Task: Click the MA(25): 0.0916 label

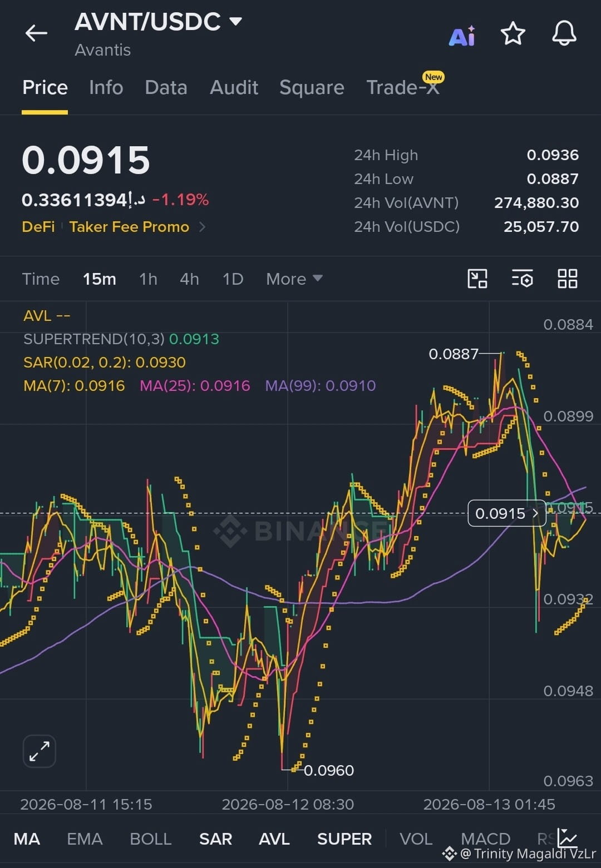Action: (195, 385)
